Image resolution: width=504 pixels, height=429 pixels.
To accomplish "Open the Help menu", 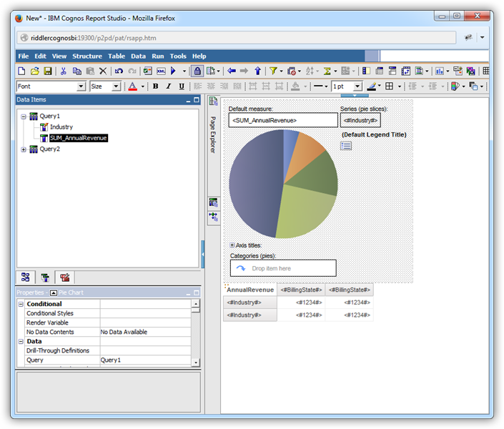I will coord(199,56).
